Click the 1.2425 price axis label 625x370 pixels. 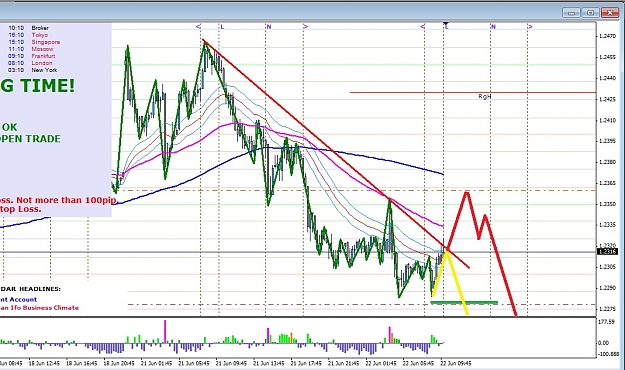coord(607,99)
